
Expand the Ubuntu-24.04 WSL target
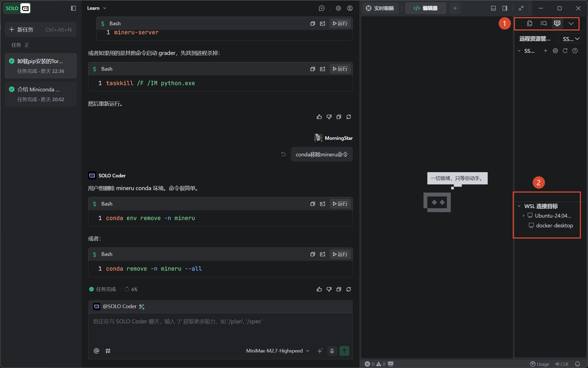click(524, 215)
